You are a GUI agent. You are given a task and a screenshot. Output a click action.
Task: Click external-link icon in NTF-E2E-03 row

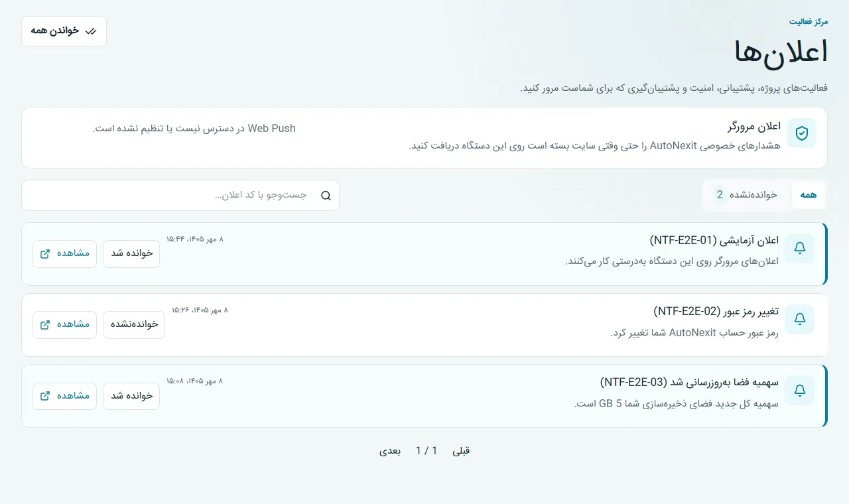(45, 396)
